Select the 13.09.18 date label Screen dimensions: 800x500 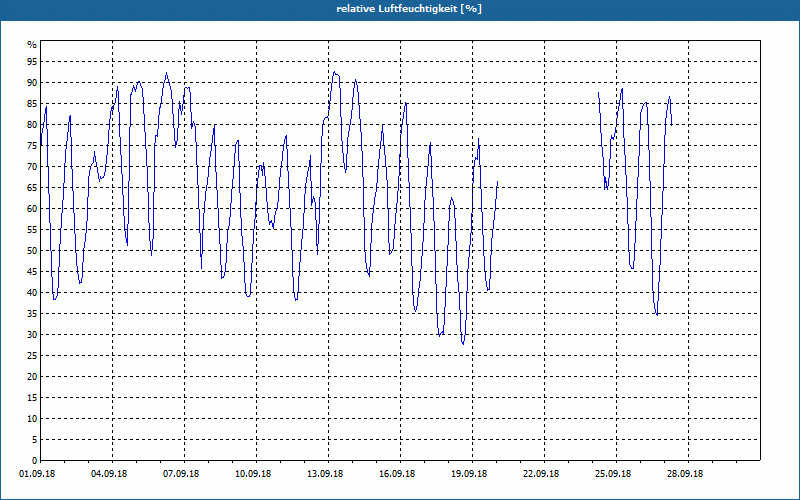click(325, 474)
